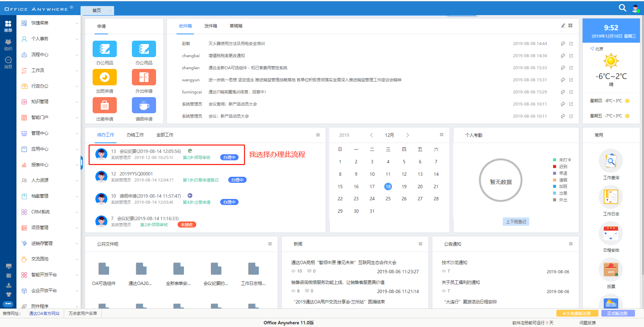Viewport: 644px width, 327px height.
Task: Open the 投票 vote shortcut icon
Action: (611, 270)
